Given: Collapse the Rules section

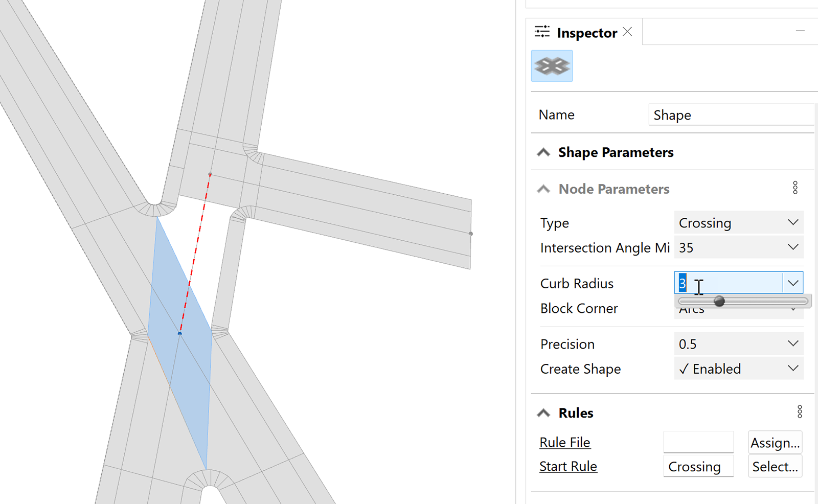Looking at the screenshot, I should click(x=544, y=413).
